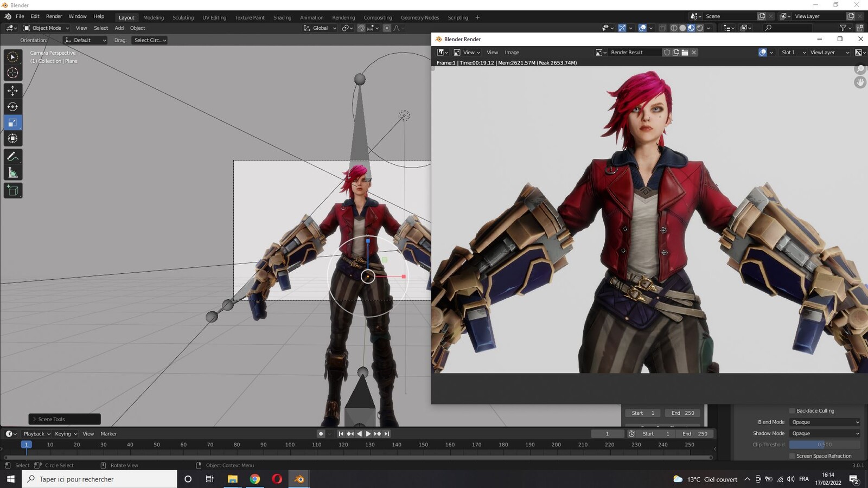868x488 pixels.
Task: Select the Cursor tool
Action: [x=13, y=73]
